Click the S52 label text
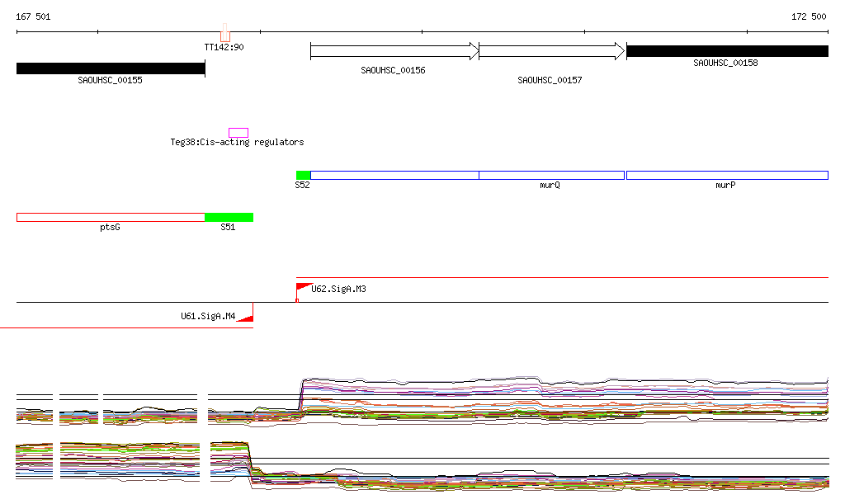Image resolution: width=845 pixels, height=504 pixels. tap(302, 186)
